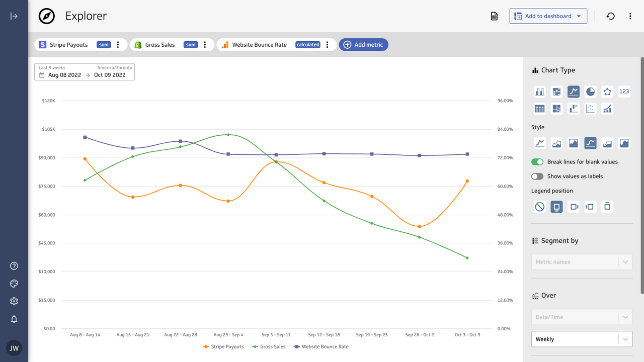
Task: Click the calculated badge on Bounce Rate
Action: [x=308, y=45]
